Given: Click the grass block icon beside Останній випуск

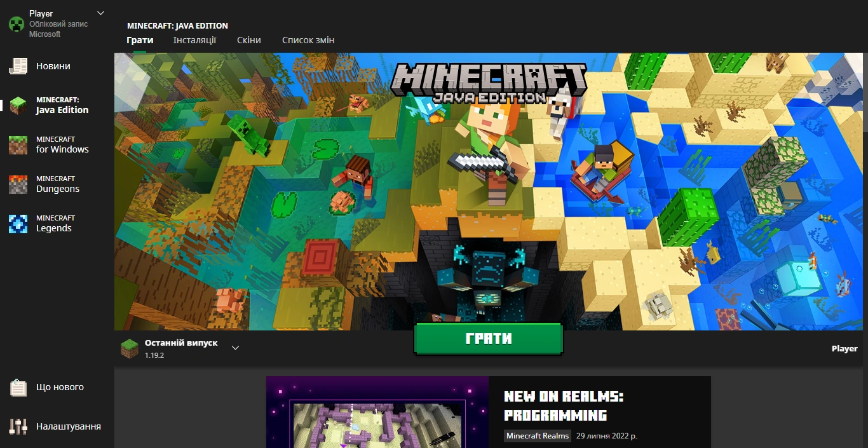Looking at the screenshot, I should click(x=130, y=348).
